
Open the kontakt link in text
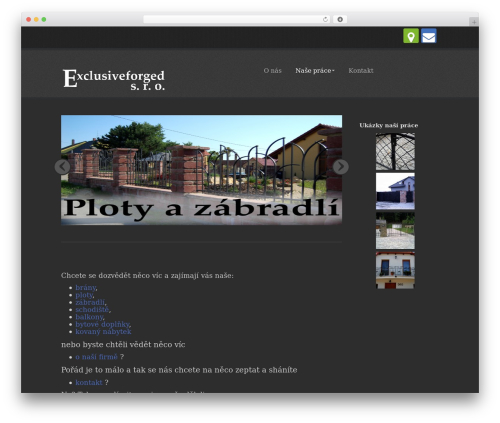[89, 383]
